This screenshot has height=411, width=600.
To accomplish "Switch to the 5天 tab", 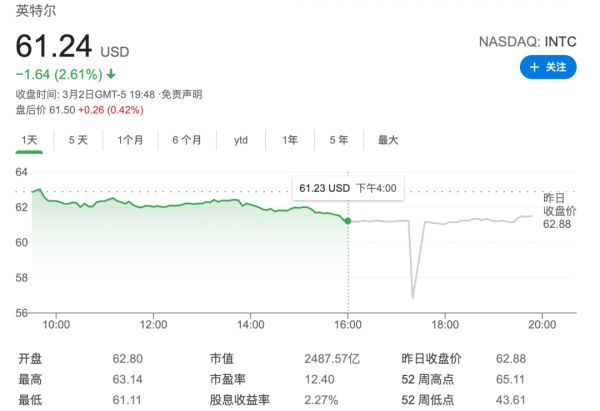I will (x=78, y=140).
